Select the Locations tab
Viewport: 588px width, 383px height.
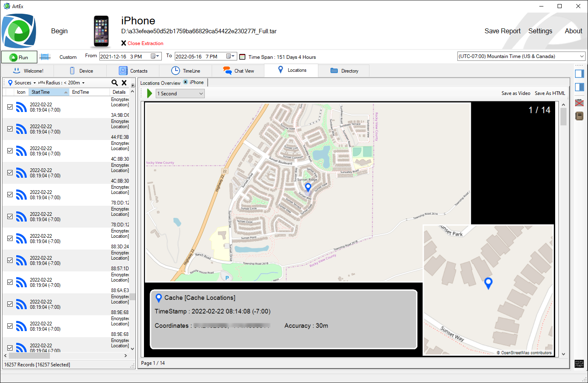(292, 70)
